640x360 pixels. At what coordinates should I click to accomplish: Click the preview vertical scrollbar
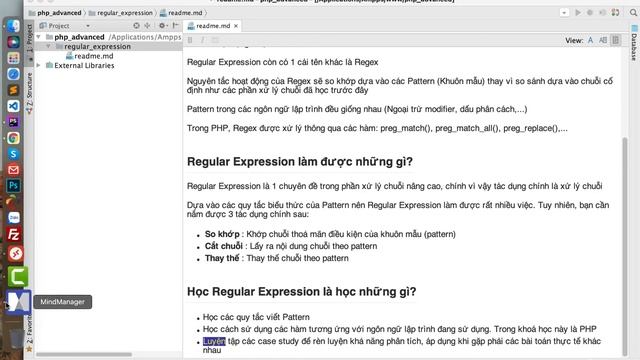coord(625,247)
